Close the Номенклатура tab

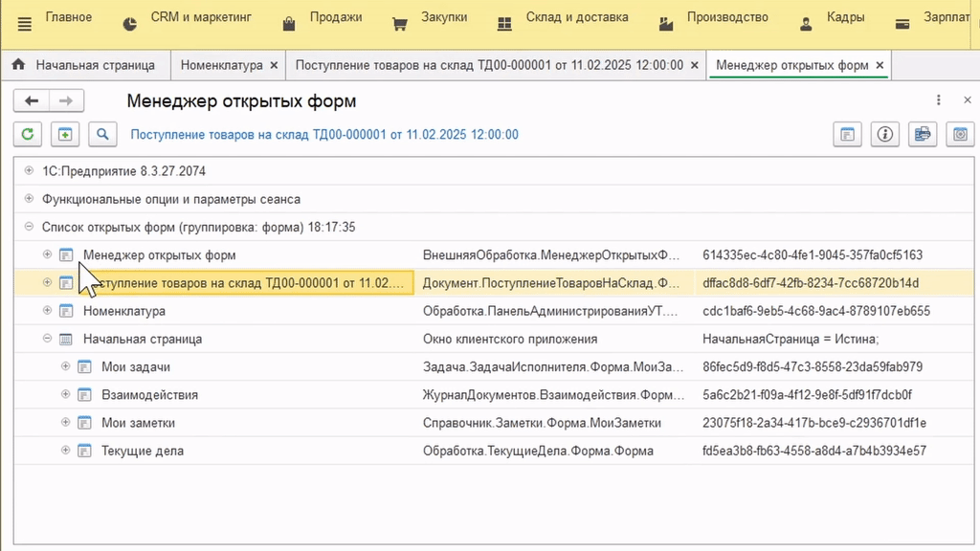[274, 65]
